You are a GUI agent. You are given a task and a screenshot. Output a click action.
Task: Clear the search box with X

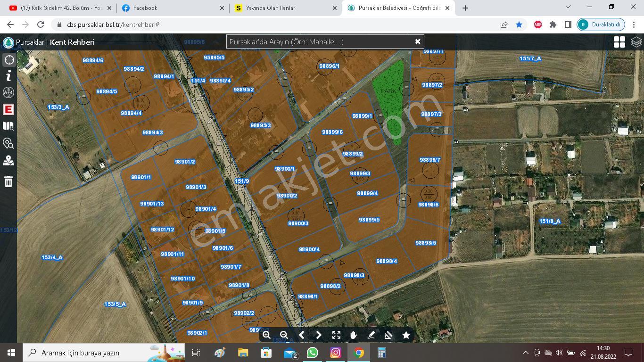click(417, 41)
